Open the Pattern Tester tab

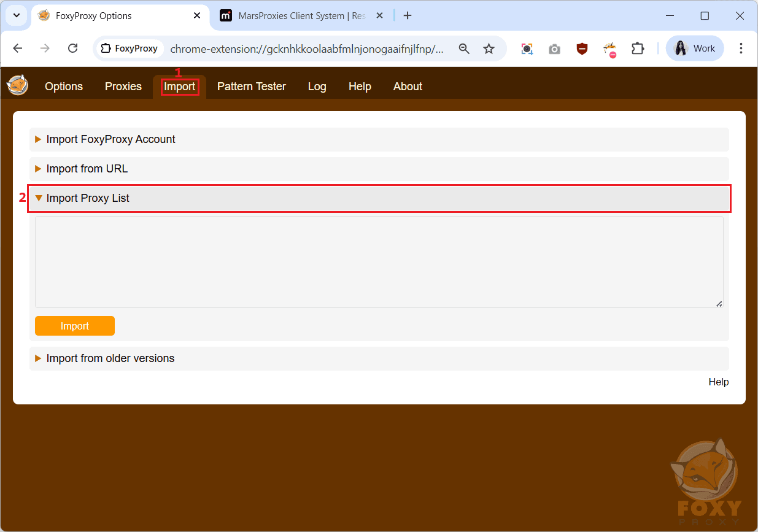tap(251, 87)
